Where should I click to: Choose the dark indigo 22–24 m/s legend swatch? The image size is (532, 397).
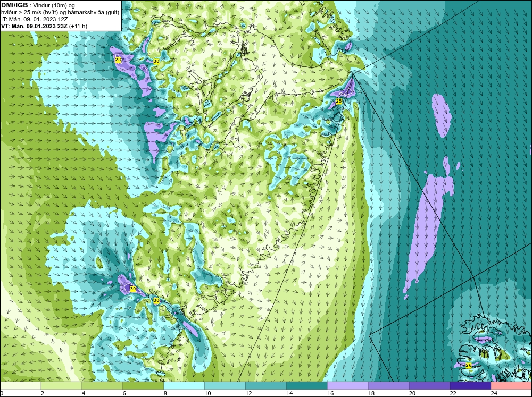pos(471,386)
